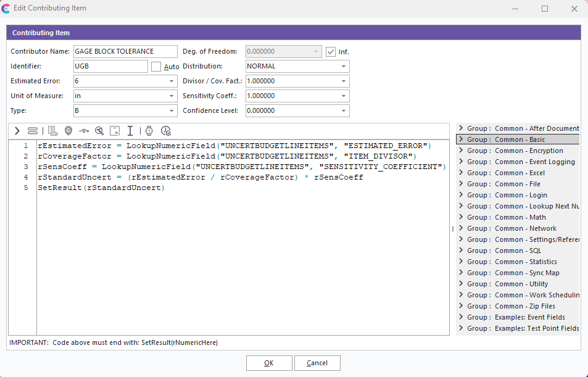The width and height of the screenshot is (588, 377).
Task: Click the Contributor Name text field
Action: click(125, 52)
